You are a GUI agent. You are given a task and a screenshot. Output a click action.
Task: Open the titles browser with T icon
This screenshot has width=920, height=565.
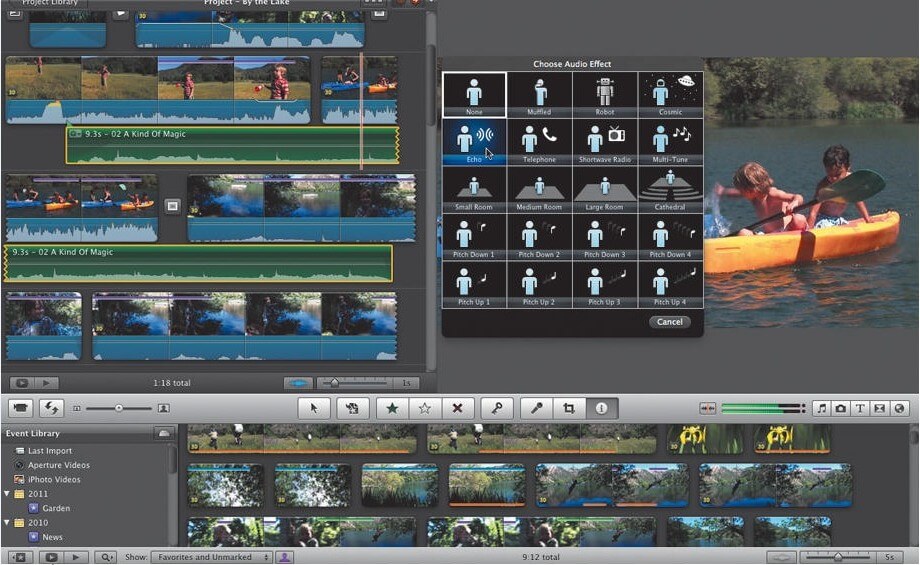pyautogui.click(x=860, y=408)
